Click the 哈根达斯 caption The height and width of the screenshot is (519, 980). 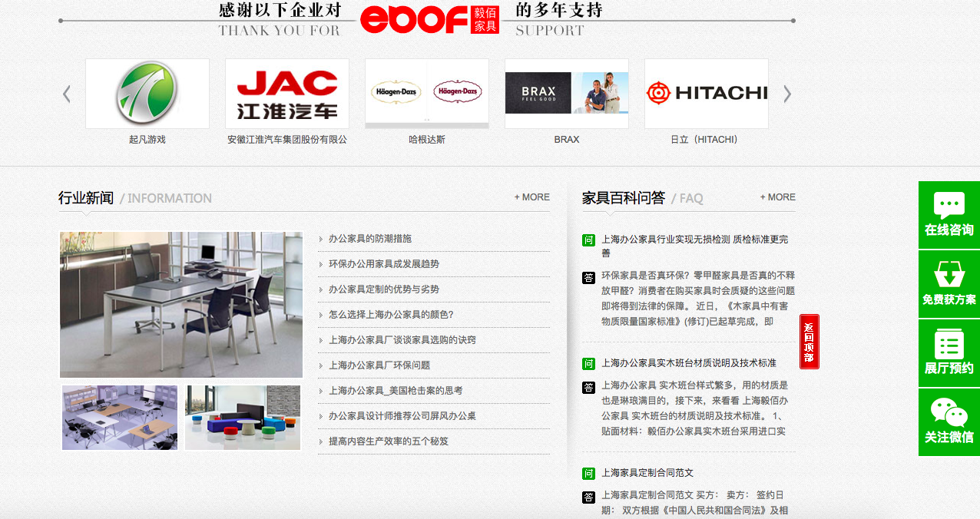427,140
